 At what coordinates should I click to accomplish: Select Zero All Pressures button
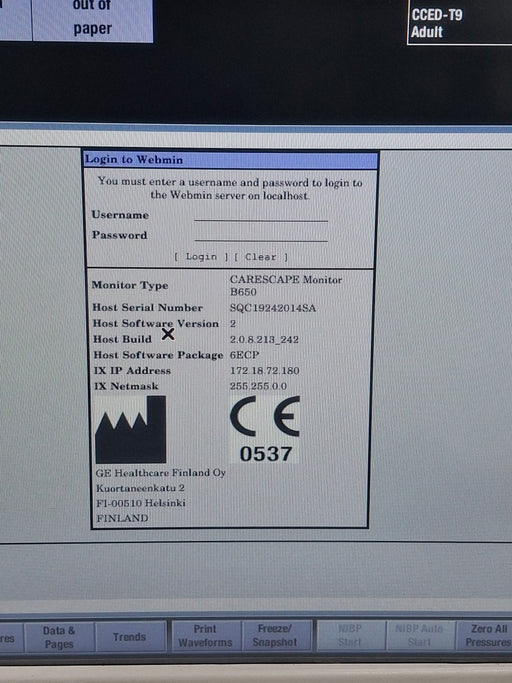point(485,635)
